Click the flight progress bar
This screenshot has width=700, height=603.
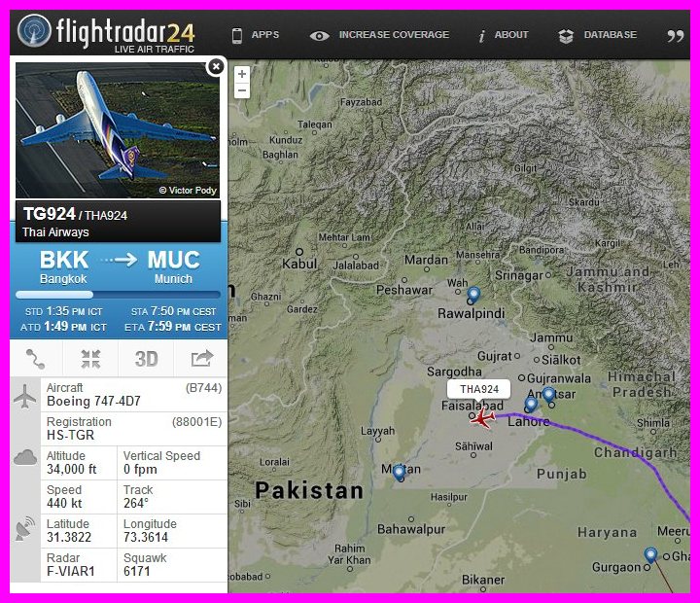[119, 295]
